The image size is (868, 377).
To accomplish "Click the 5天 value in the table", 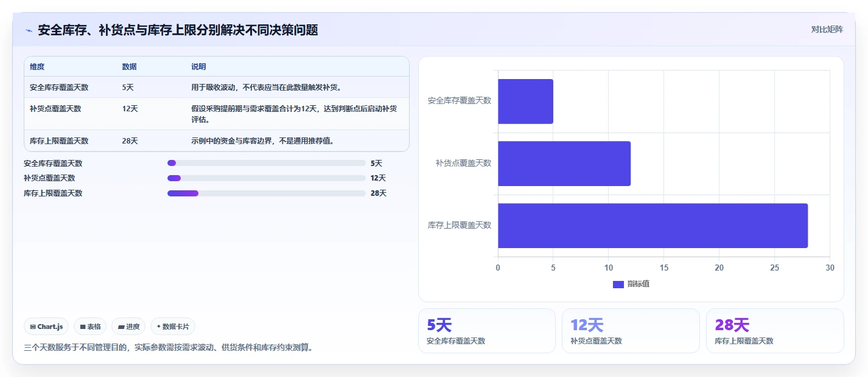I will (x=128, y=87).
